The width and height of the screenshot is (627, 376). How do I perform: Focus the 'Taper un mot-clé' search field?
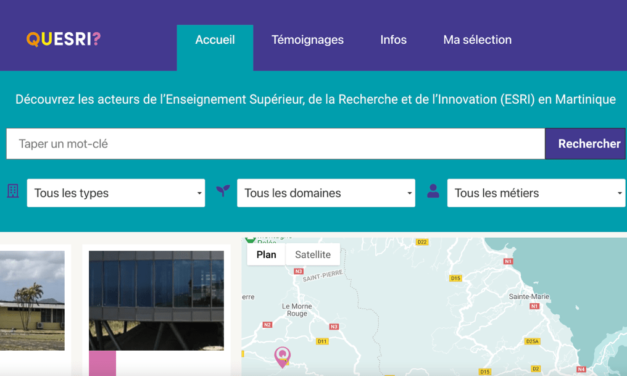(276, 144)
